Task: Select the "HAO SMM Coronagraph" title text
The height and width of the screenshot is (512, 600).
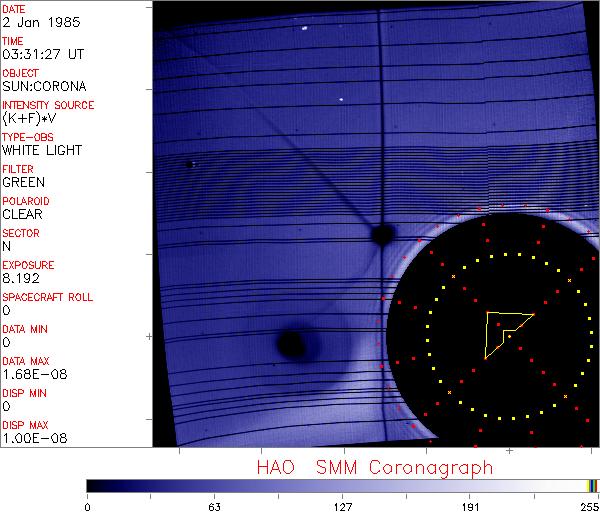Action: coord(375,467)
